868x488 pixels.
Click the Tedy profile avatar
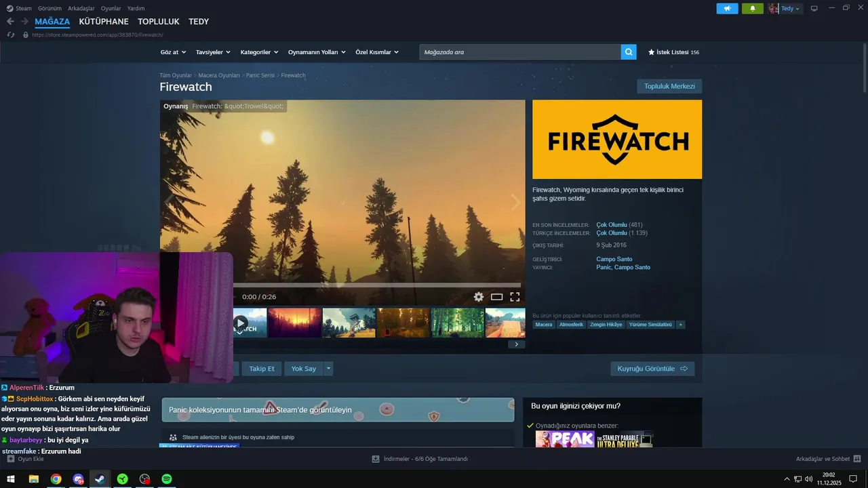pos(774,8)
